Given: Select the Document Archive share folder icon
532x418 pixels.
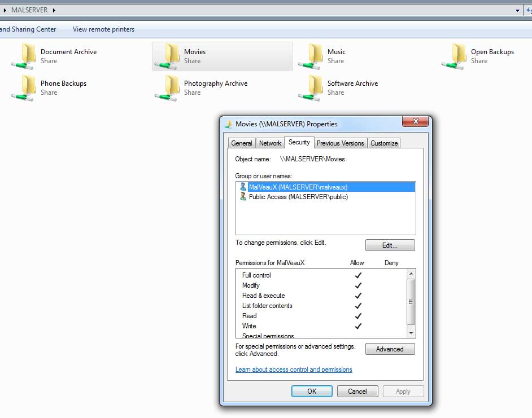Looking at the screenshot, I should 24,56.
